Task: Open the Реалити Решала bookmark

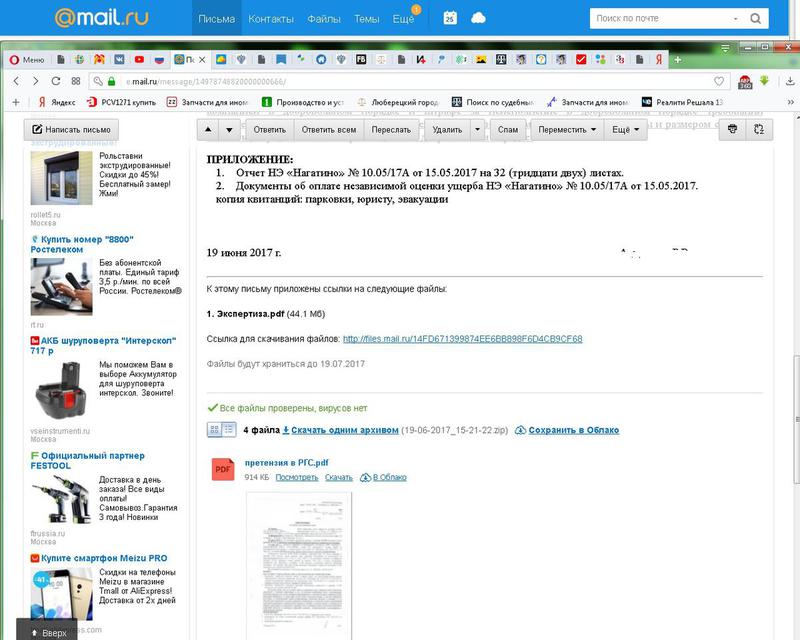Action: point(682,102)
